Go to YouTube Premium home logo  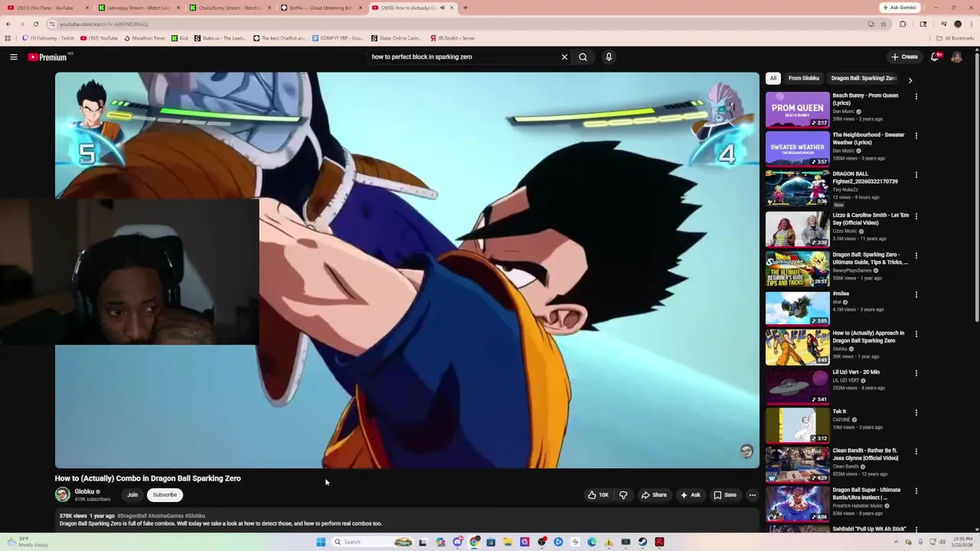[x=47, y=57]
